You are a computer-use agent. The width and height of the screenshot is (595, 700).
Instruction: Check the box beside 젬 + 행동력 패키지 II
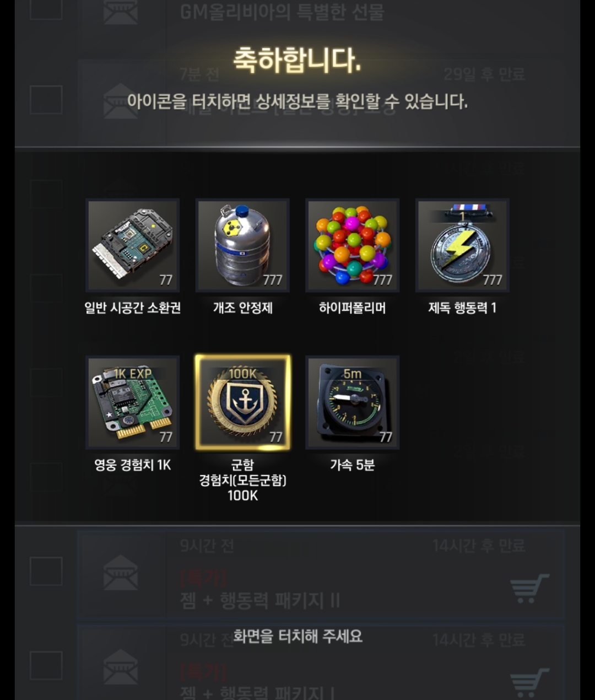coord(46,571)
